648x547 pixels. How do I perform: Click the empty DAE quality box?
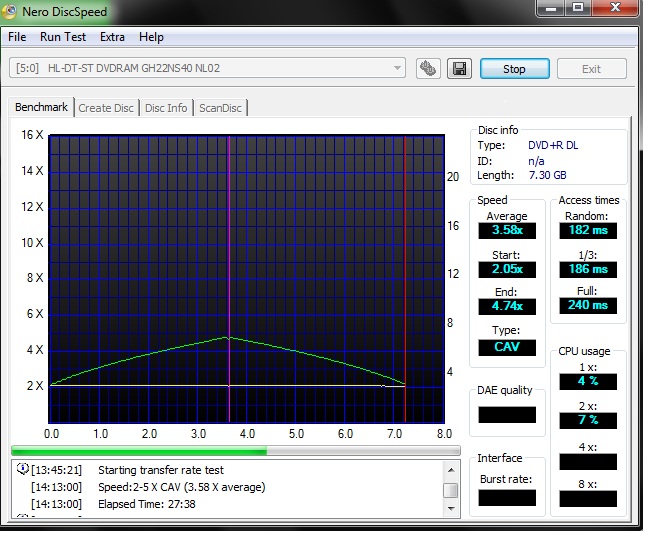[x=507, y=414]
